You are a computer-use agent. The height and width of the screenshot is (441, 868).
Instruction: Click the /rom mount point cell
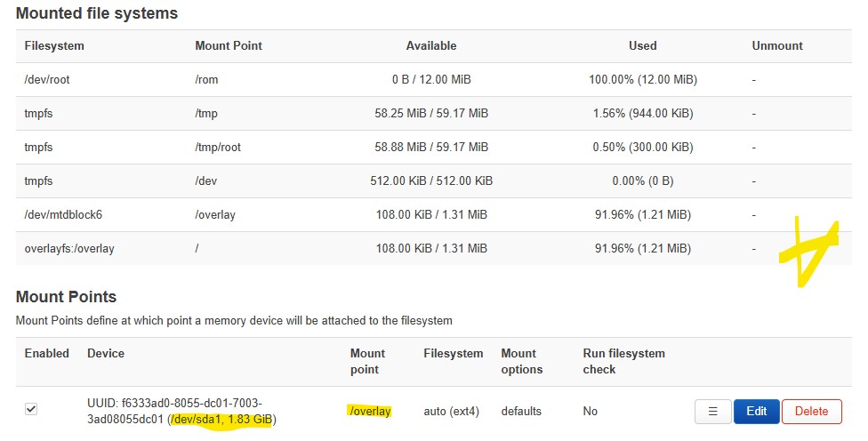click(x=206, y=79)
